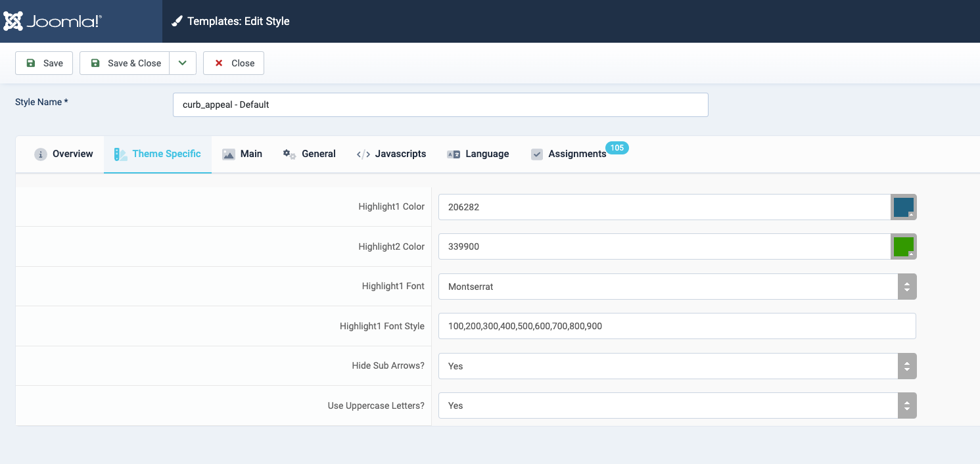Screen dimensions: 980x464
Task: Open the Highlight2 green color swatch
Action: point(903,246)
